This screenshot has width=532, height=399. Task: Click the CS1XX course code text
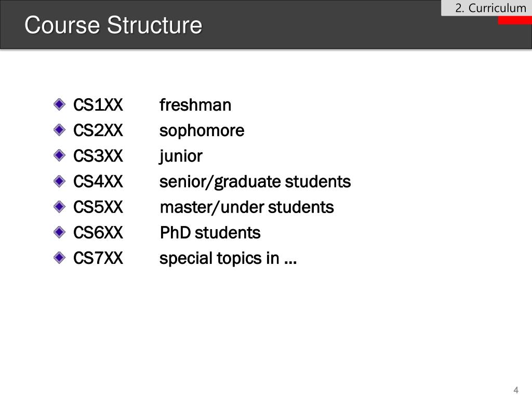pos(98,105)
